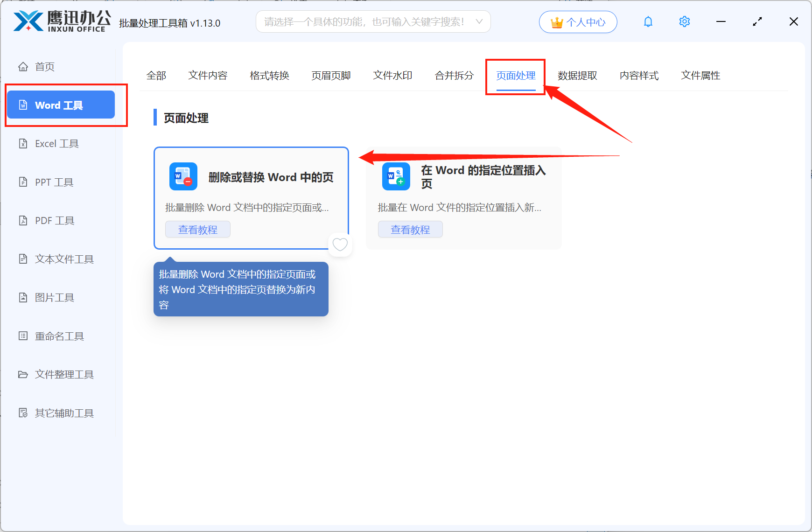Switch to the 合并拆分 tab
Image resolution: width=812 pixels, height=532 pixels.
(453, 75)
